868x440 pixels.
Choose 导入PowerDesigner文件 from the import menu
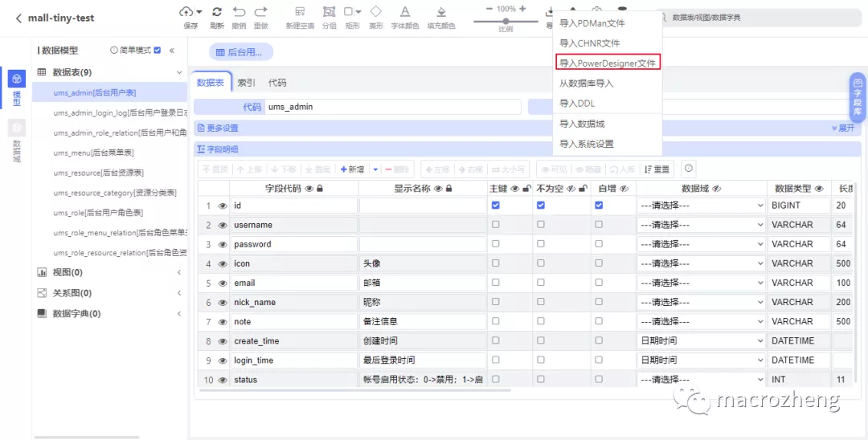608,63
